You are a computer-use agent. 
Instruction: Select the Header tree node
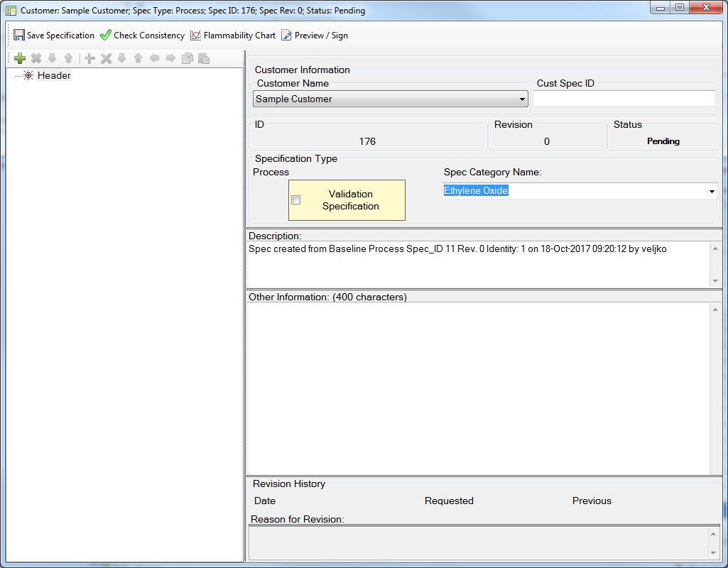53,75
